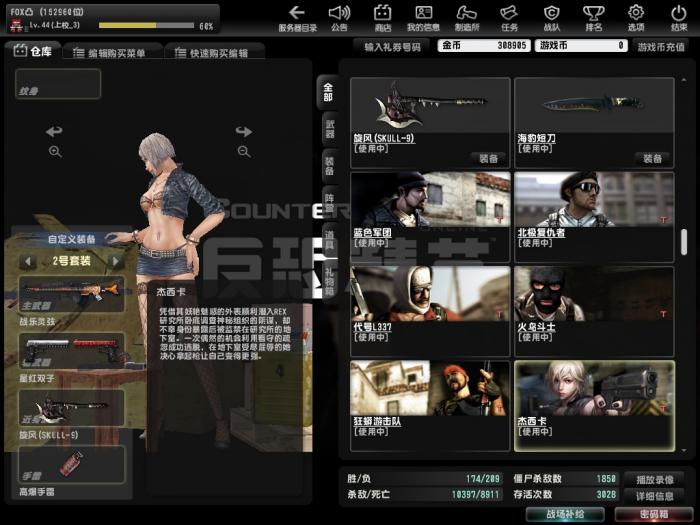Select the primary weapon slot 战乐灵弦
The height and width of the screenshot is (525, 700).
click(71, 294)
